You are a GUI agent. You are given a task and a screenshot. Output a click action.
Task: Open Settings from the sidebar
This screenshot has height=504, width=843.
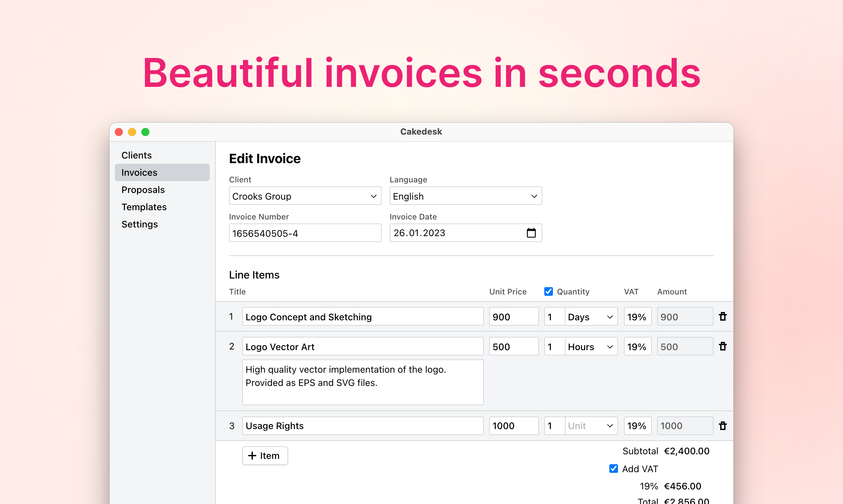point(140,224)
